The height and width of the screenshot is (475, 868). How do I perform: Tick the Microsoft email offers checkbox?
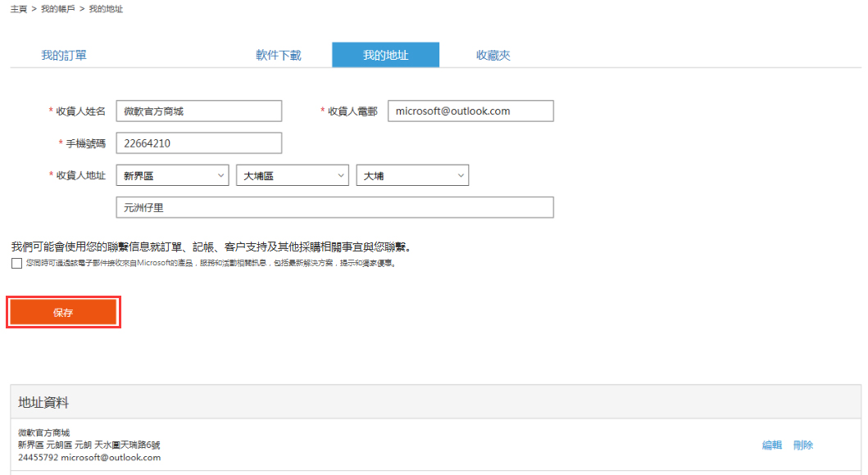[x=17, y=264]
